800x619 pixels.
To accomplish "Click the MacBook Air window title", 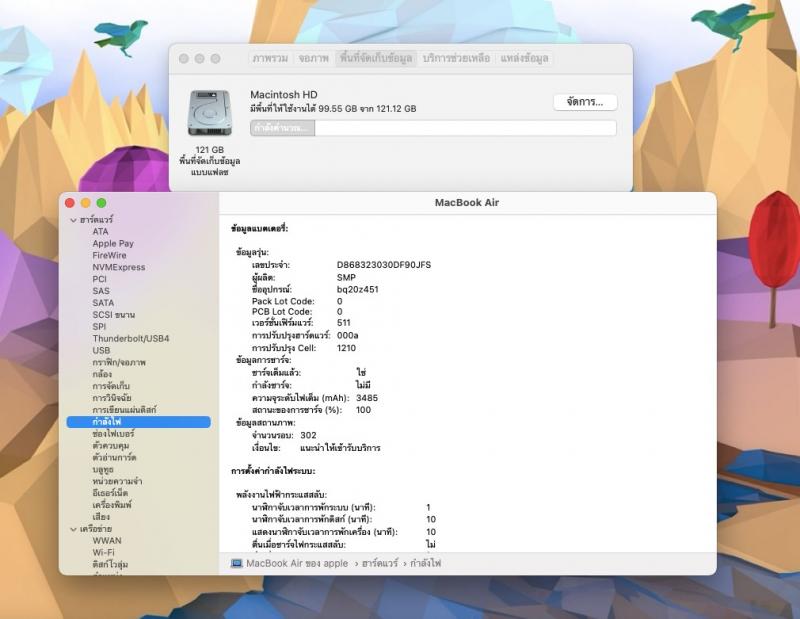I will tap(467, 203).
